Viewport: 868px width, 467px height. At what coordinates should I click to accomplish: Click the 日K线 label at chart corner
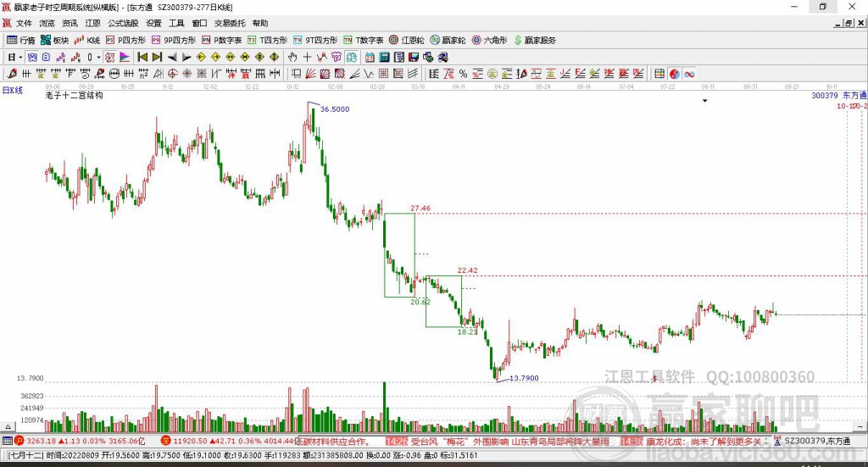coord(12,89)
